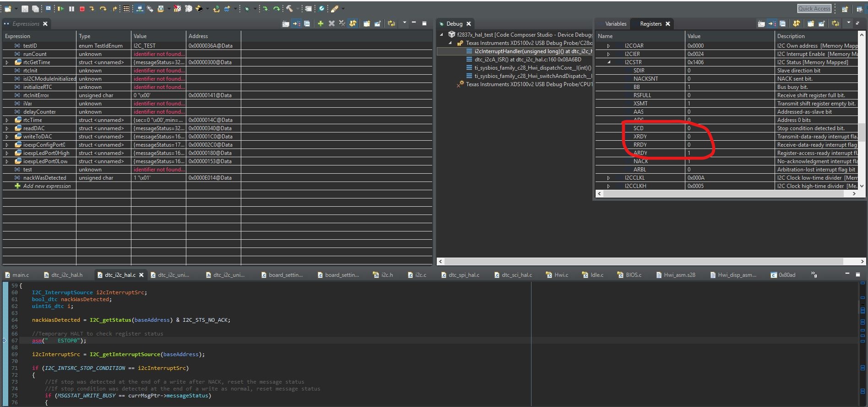868x407 pixels.
Task: Expand the writeToDAC struct expression
Action: [7, 137]
